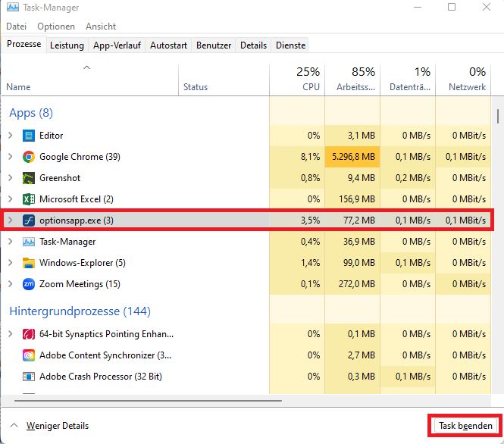Viewport: 504px width, 444px height.
Task: Click the horizontal scrollbar thumb
Action: pos(149,401)
